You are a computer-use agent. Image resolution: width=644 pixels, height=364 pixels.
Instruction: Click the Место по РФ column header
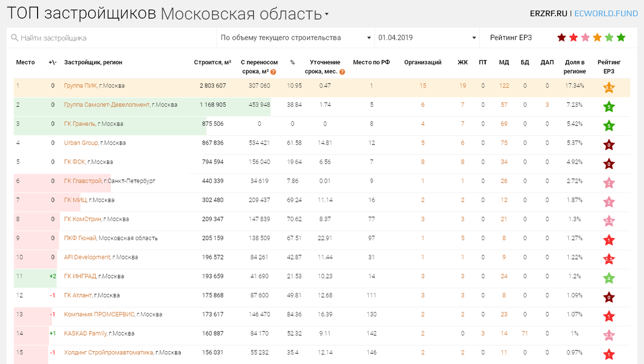click(371, 62)
